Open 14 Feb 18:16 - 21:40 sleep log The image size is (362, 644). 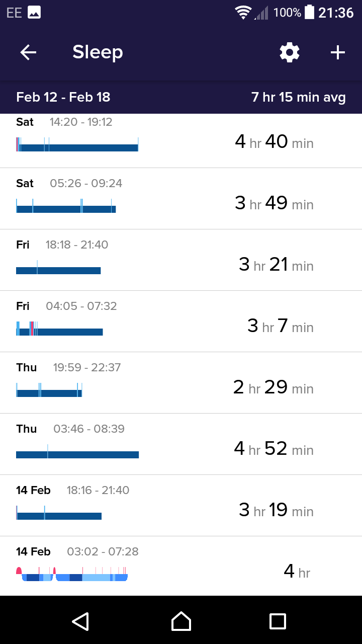pos(181,506)
